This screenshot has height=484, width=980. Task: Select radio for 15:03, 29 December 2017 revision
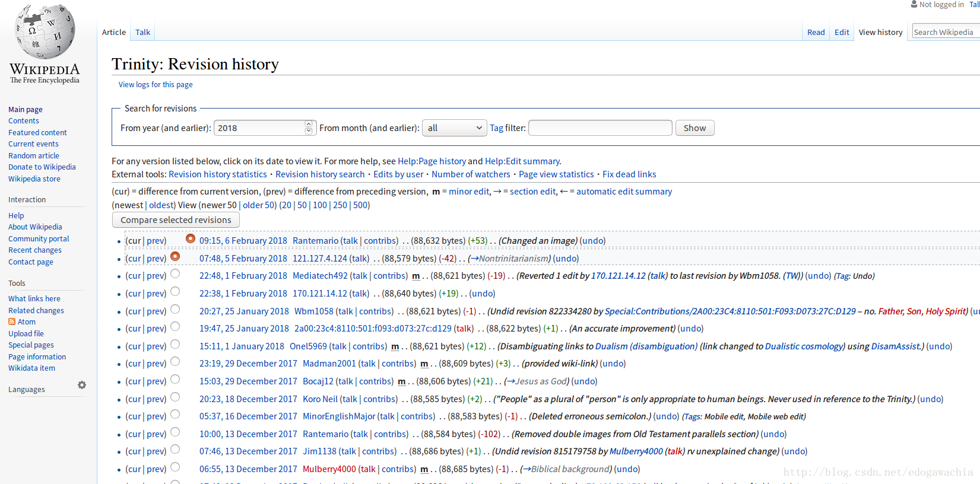175,379
